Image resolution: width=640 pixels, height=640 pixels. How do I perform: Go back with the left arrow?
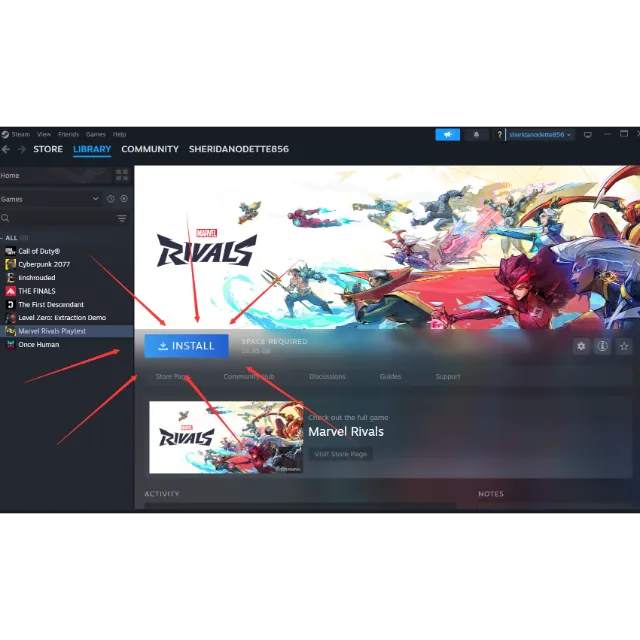coord(6,149)
